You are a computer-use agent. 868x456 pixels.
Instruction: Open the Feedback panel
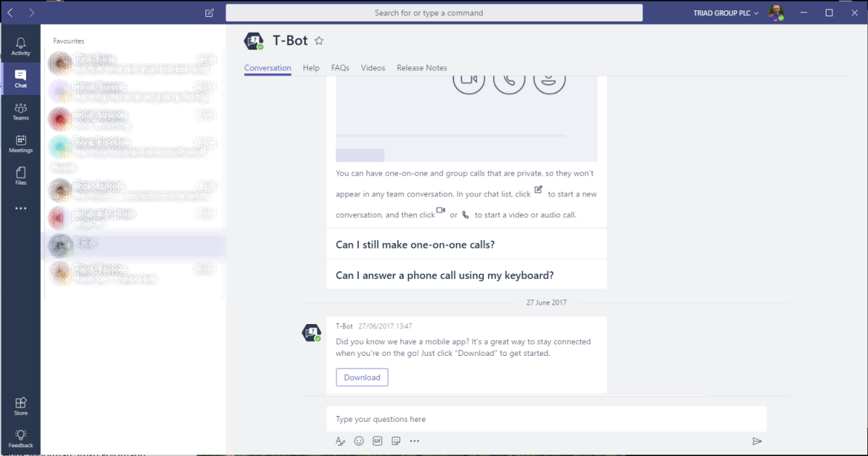(x=21, y=439)
